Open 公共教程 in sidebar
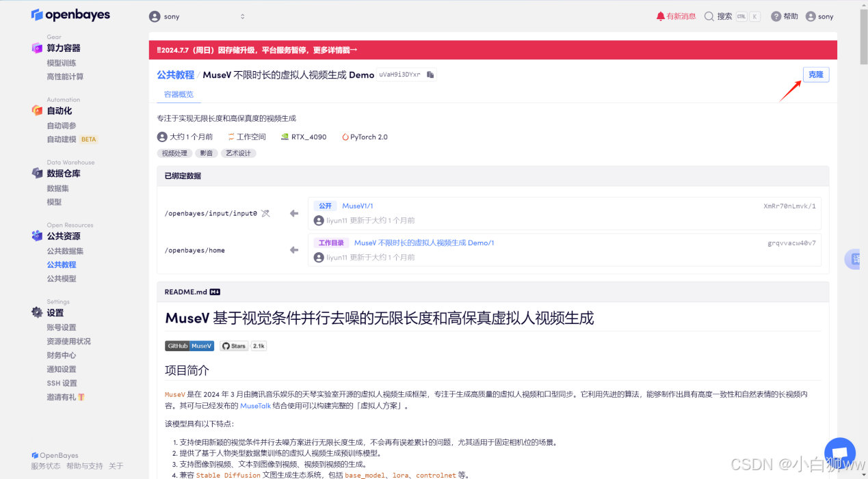This screenshot has width=868, height=479. (x=62, y=264)
